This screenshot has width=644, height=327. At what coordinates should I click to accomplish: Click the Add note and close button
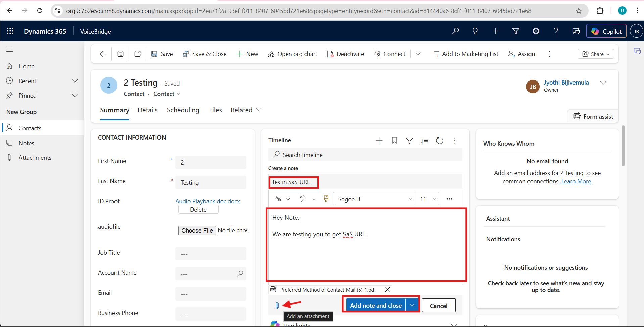[x=375, y=305]
